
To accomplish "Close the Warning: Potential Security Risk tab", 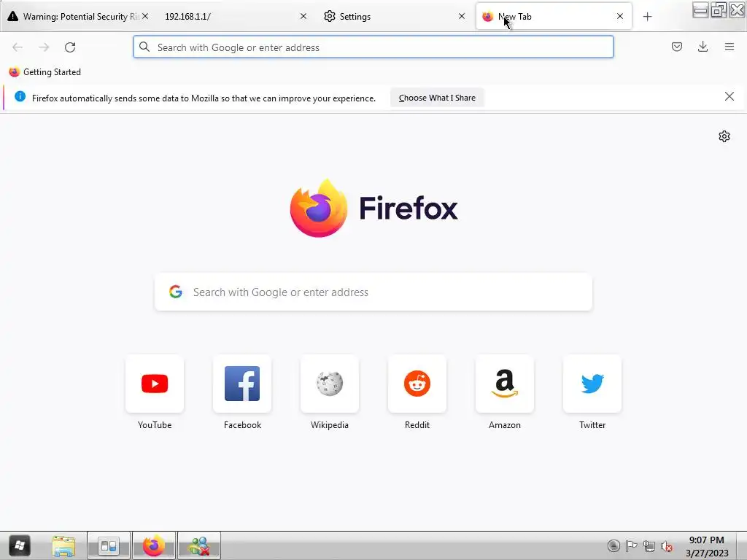I will point(145,16).
